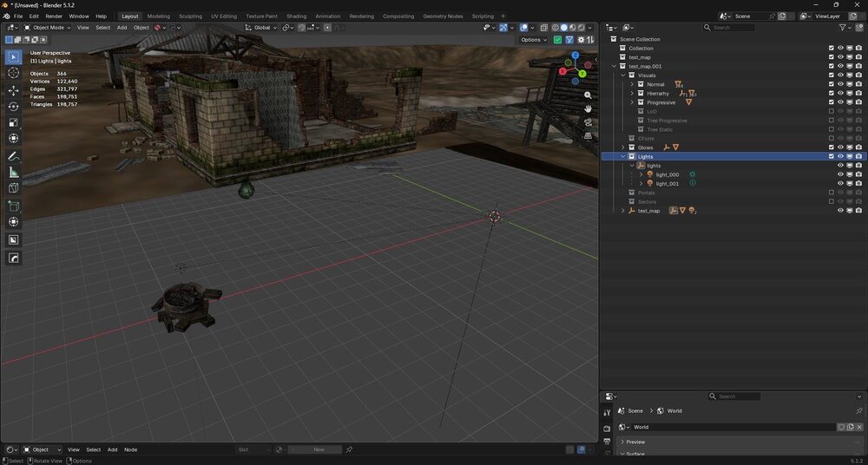Image resolution: width=868 pixels, height=465 pixels.
Task: Open the Object Mode dropdown
Action: click(48, 27)
